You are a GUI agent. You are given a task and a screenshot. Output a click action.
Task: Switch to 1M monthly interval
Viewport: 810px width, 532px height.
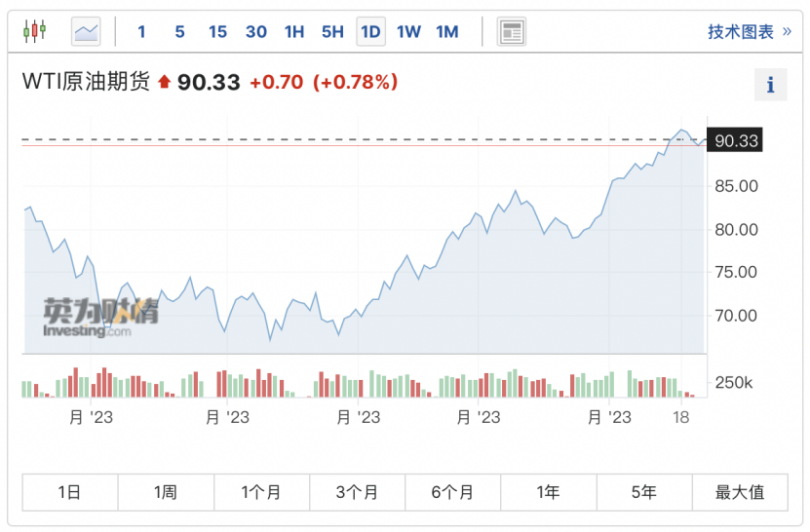pos(446,31)
